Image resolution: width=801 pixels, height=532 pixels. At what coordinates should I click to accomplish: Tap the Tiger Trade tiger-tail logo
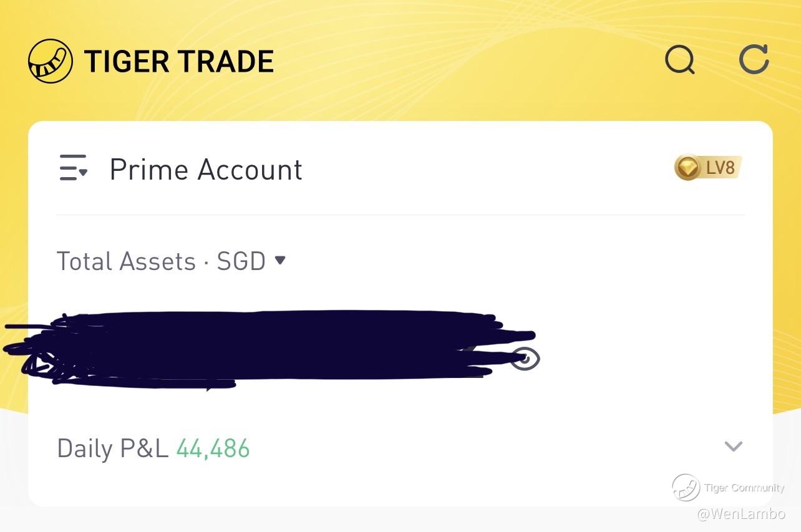51,61
